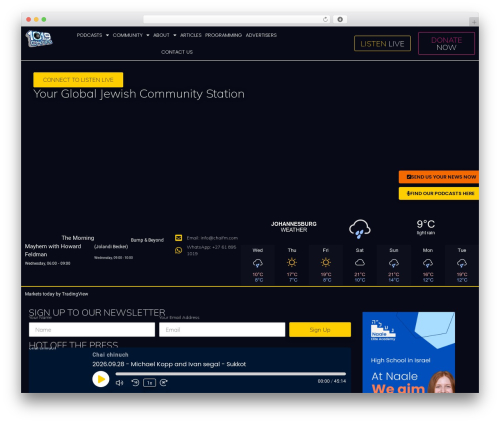Screen dimensions: 500x423
Task: Expand the Community menu arrow
Action: [148, 35]
